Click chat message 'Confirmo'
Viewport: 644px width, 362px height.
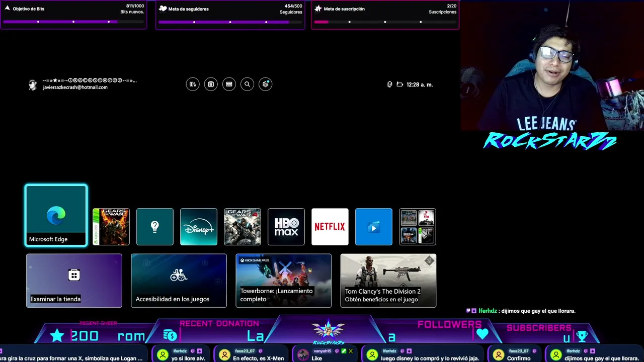coord(519,358)
